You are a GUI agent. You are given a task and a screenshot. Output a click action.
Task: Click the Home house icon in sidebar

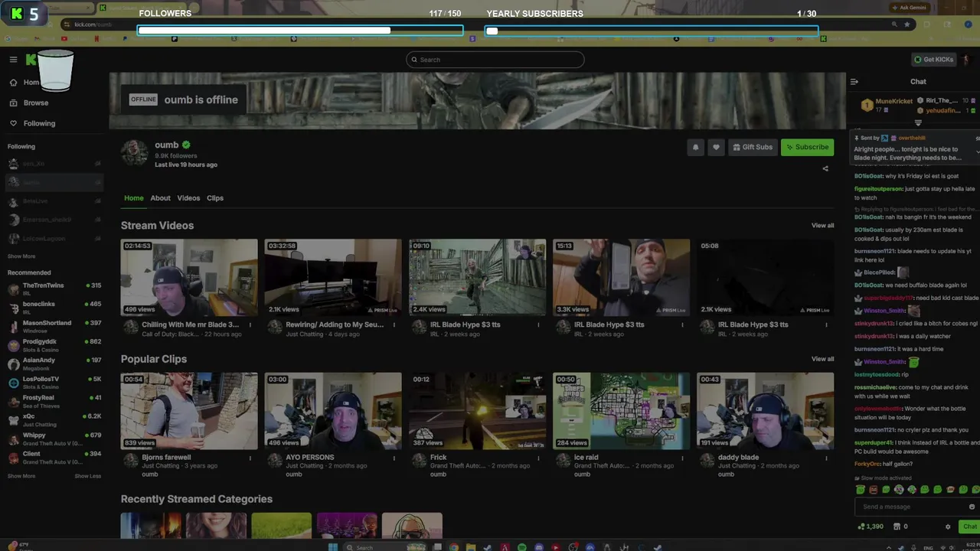13,83
